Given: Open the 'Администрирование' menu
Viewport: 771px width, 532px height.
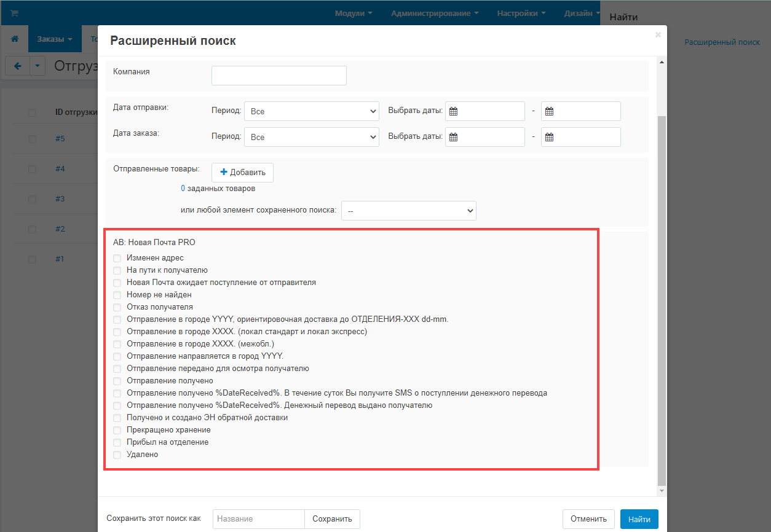Looking at the screenshot, I should point(435,13).
